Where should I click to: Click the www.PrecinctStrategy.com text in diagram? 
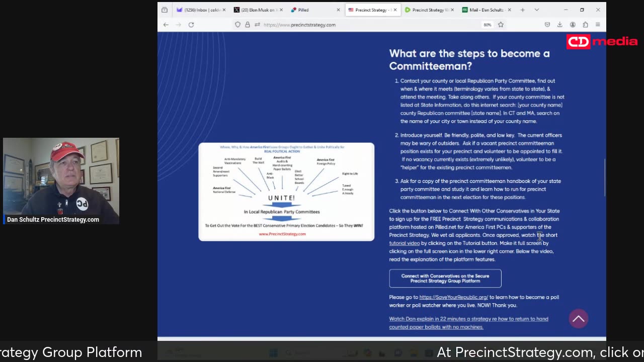tap(282, 234)
